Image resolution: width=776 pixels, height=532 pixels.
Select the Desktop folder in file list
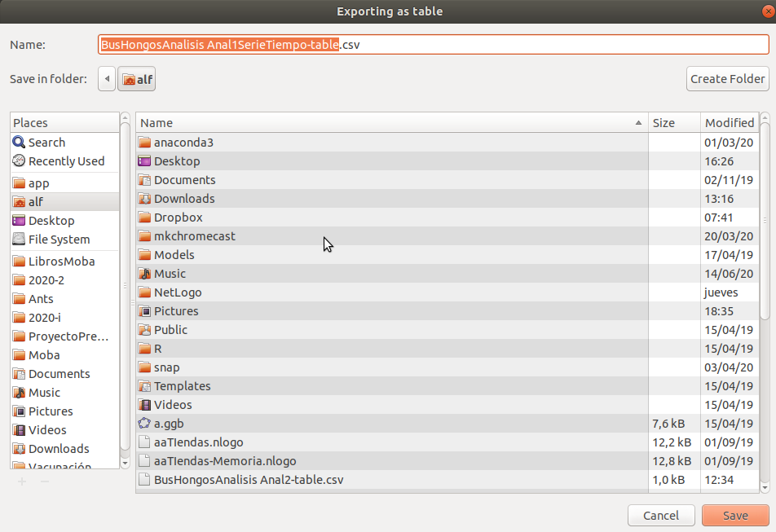(x=448, y=161)
